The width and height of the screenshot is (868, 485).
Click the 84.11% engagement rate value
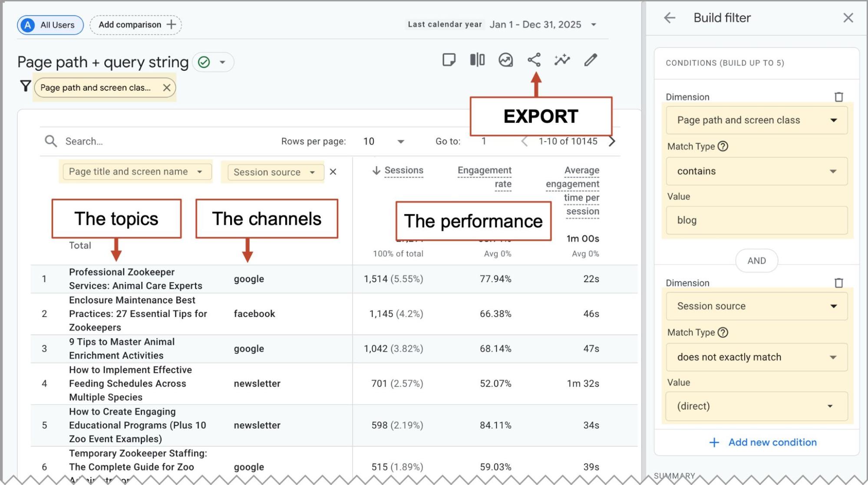pos(495,426)
